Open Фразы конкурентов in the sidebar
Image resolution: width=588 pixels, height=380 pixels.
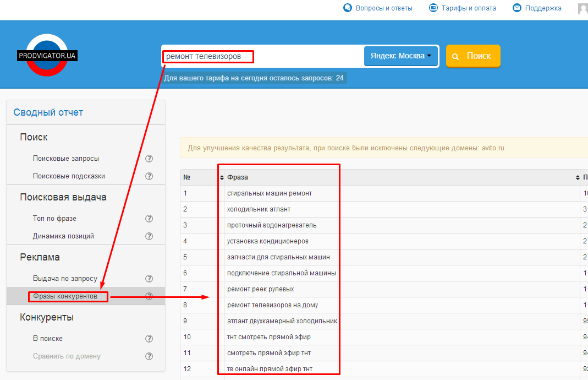coord(65,296)
